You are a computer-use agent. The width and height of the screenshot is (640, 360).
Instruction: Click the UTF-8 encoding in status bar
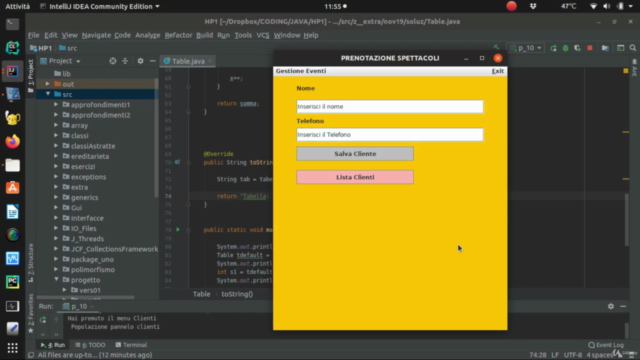(x=573, y=355)
